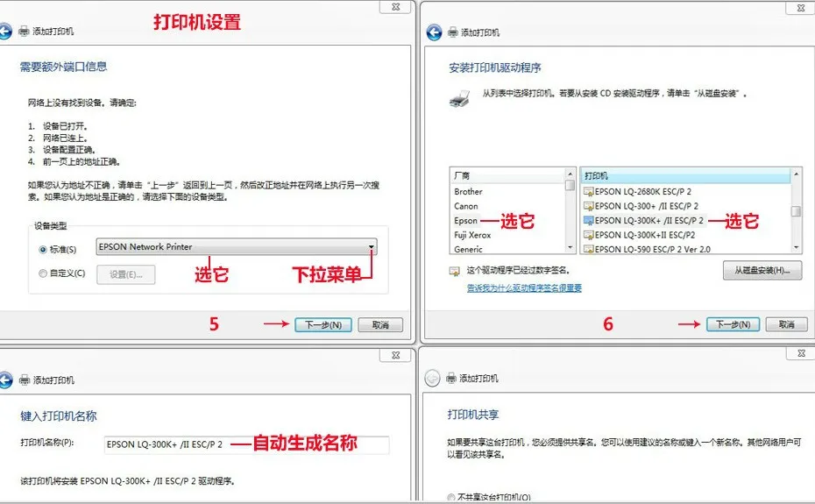Click driver icon for EPSON LQ-300K+II ESC/P2
This screenshot has width=815, height=504.
click(588, 236)
